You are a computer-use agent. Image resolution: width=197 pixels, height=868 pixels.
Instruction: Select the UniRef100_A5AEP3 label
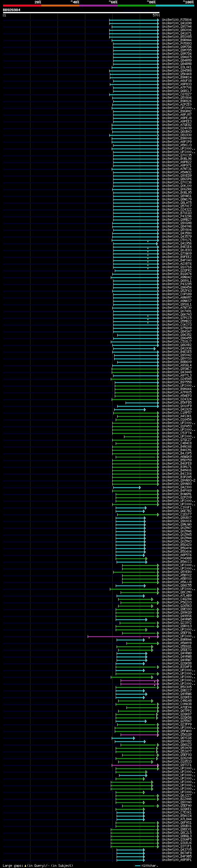tap(176, 396)
